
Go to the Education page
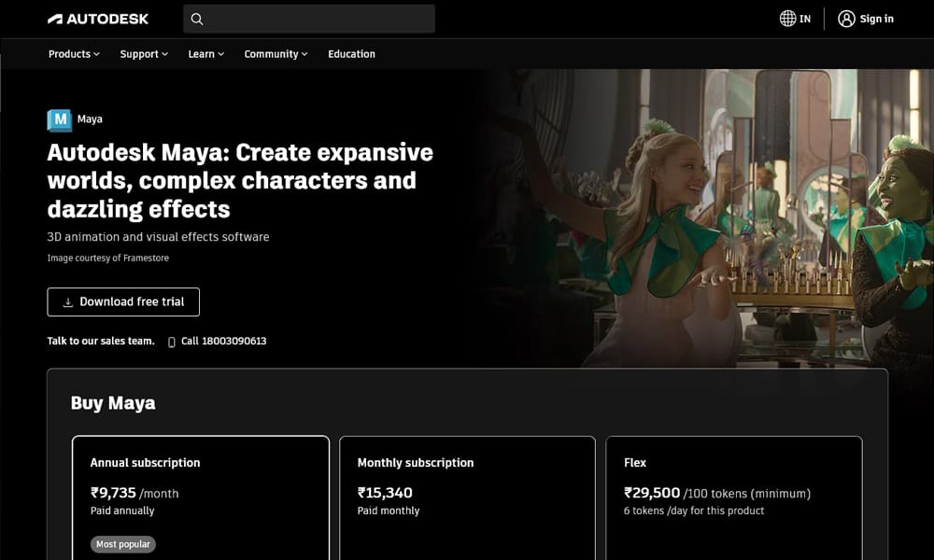coord(351,54)
